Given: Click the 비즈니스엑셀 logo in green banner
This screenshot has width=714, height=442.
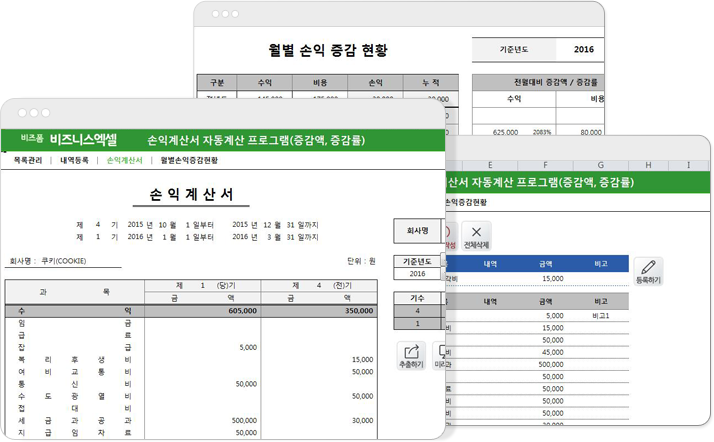Looking at the screenshot, I should (x=83, y=139).
